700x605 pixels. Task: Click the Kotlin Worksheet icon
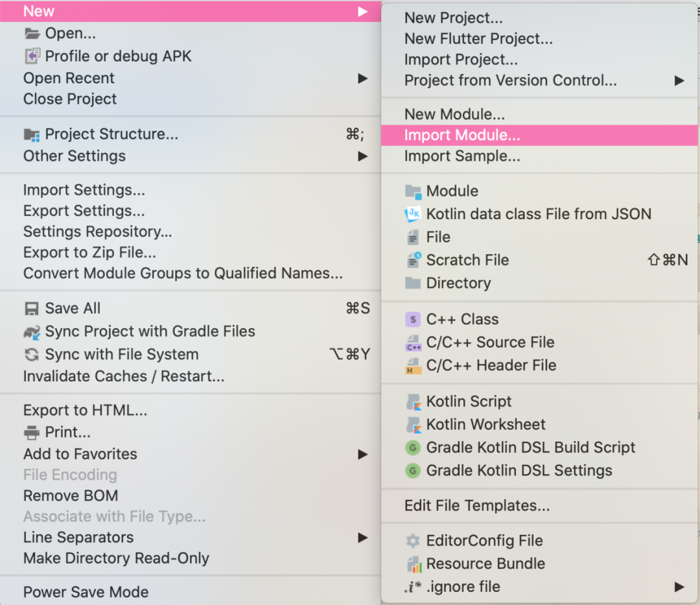414,425
